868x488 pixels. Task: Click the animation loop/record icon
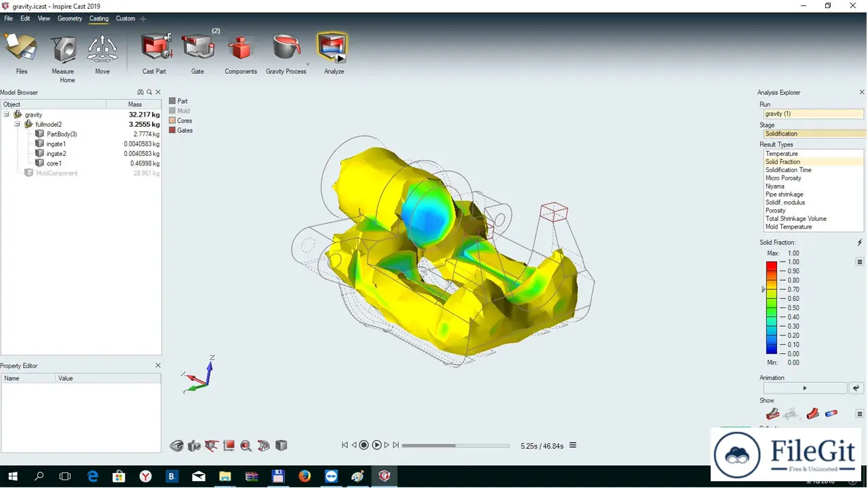[856, 388]
